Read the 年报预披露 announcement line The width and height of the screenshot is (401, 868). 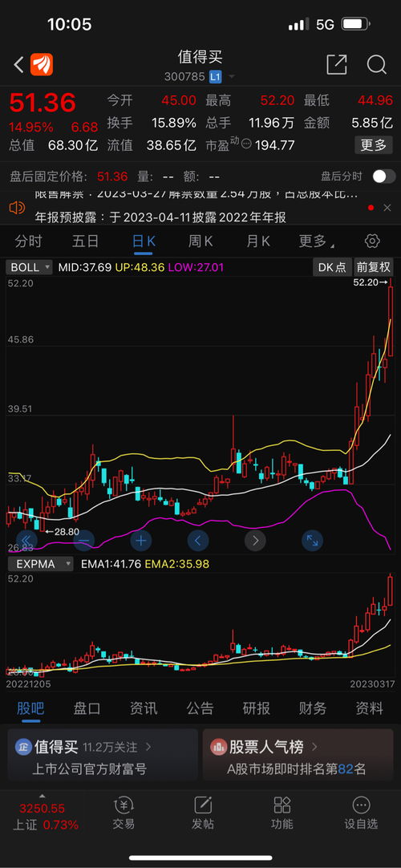(x=160, y=217)
